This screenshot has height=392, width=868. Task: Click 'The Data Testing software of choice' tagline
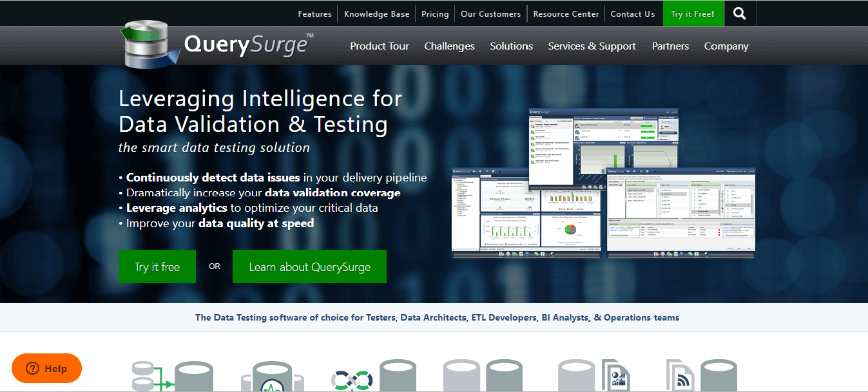[x=437, y=317]
